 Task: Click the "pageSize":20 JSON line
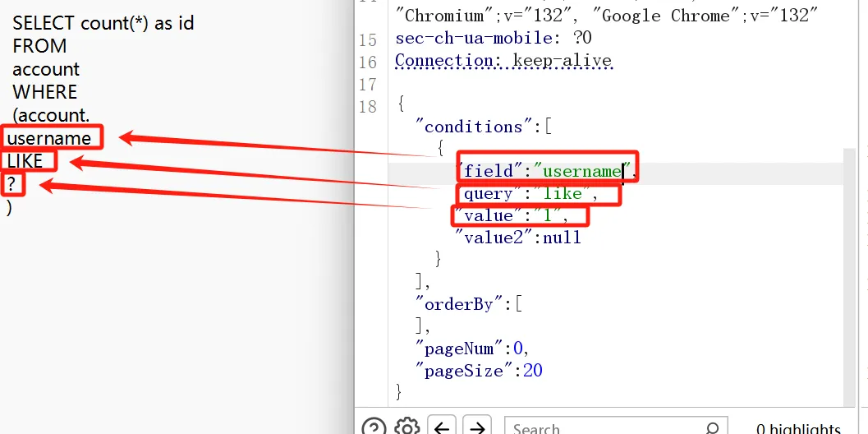480,371
